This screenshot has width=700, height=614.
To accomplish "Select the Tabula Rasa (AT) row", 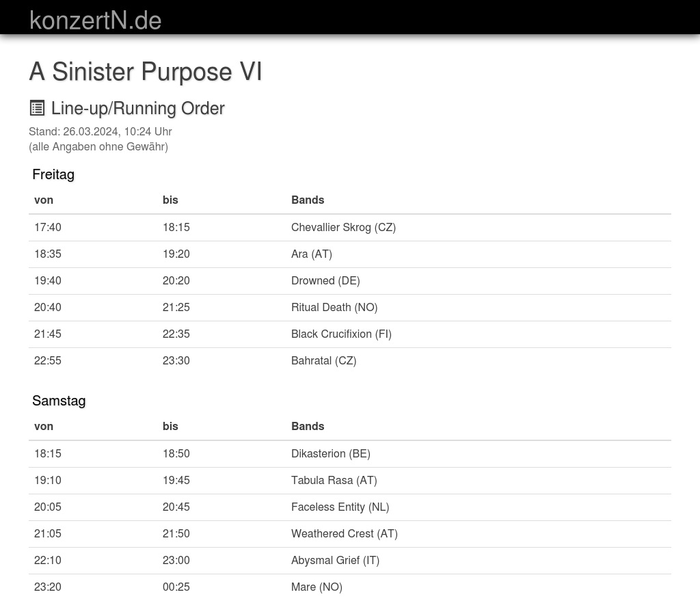I will 334,480.
